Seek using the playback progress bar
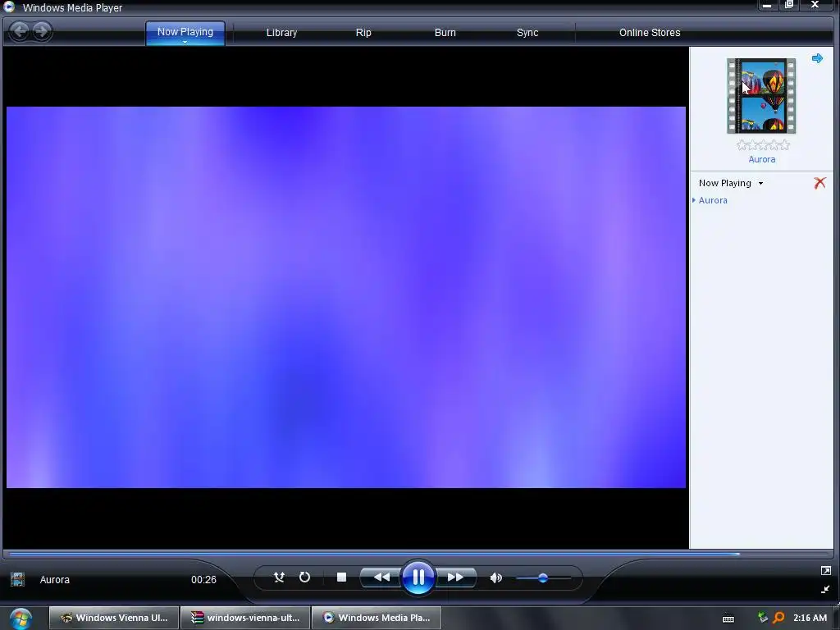840x630 pixels. coord(418,554)
